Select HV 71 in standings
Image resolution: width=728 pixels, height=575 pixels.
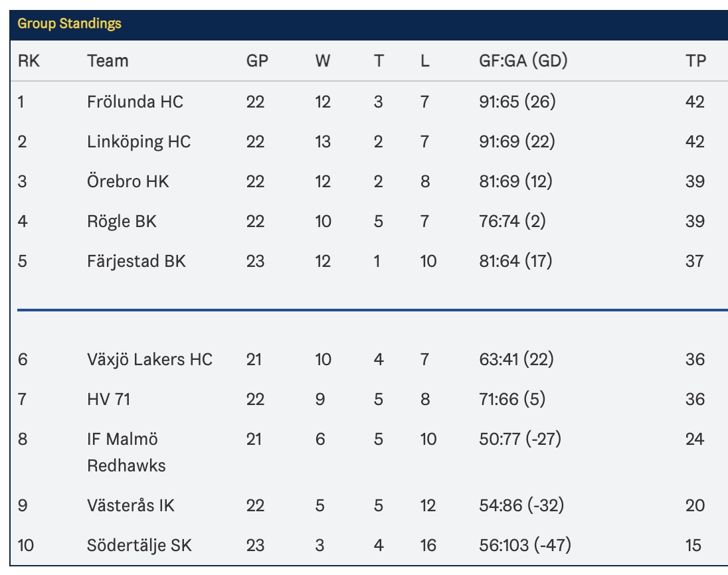point(109,400)
